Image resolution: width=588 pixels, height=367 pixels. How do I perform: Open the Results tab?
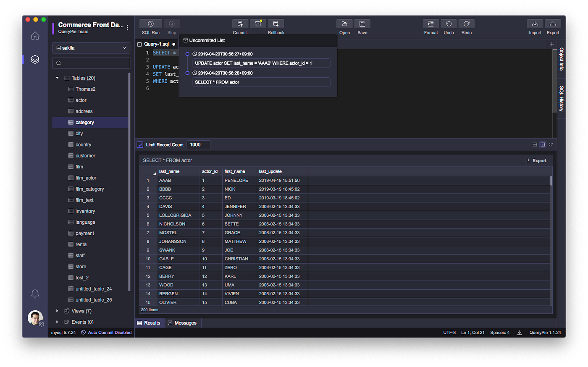pos(149,323)
